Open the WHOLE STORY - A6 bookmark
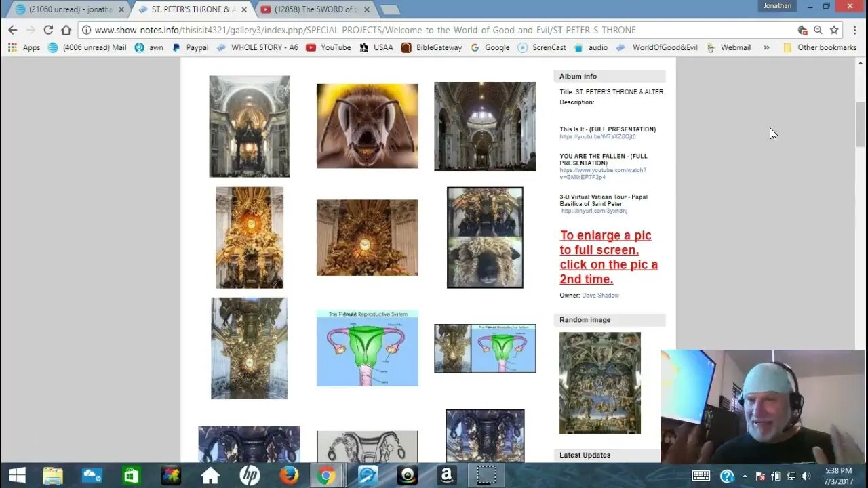 coord(257,47)
